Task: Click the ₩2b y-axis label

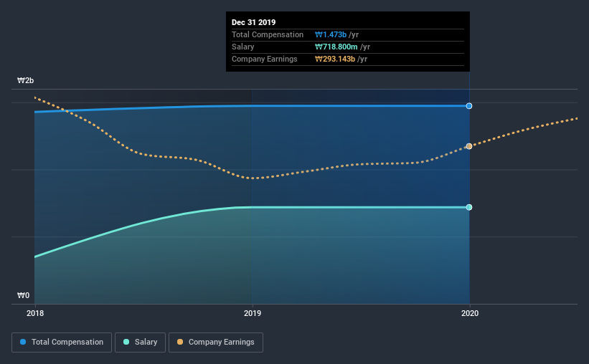Action: click(26, 81)
